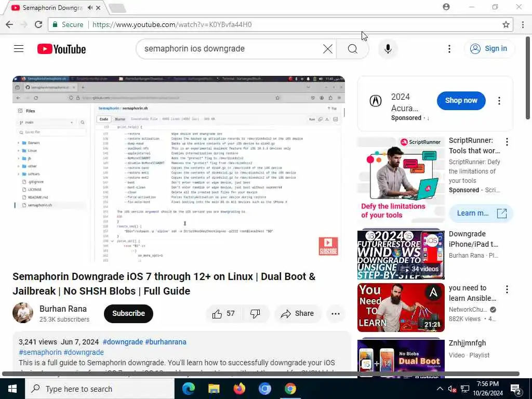Go to the YouTube home logo
The width and height of the screenshot is (532, 399).
click(x=61, y=49)
